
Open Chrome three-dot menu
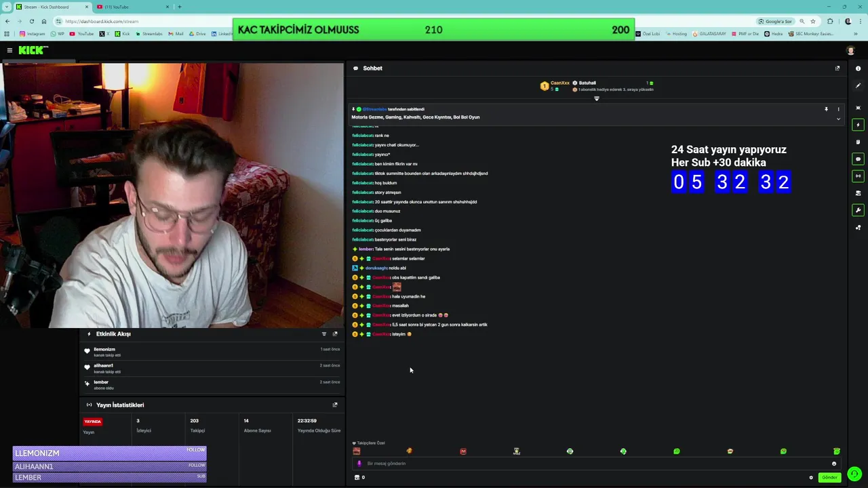(x=860, y=21)
